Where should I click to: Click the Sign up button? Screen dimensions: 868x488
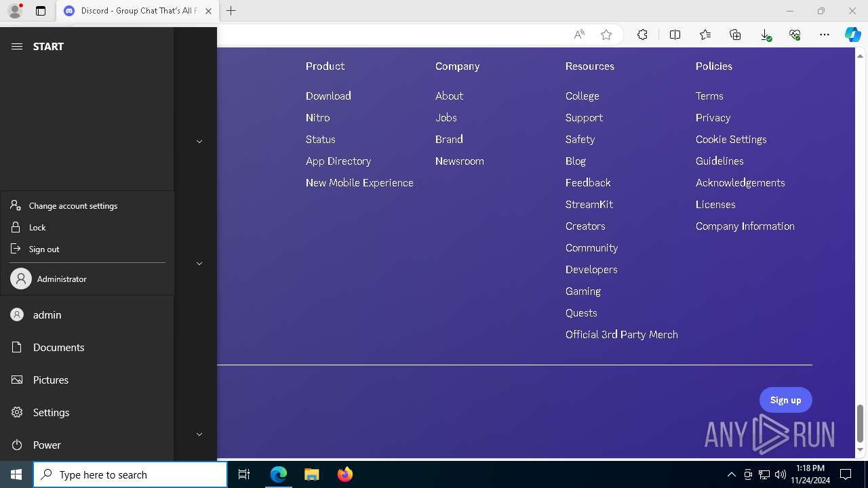pos(785,400)
